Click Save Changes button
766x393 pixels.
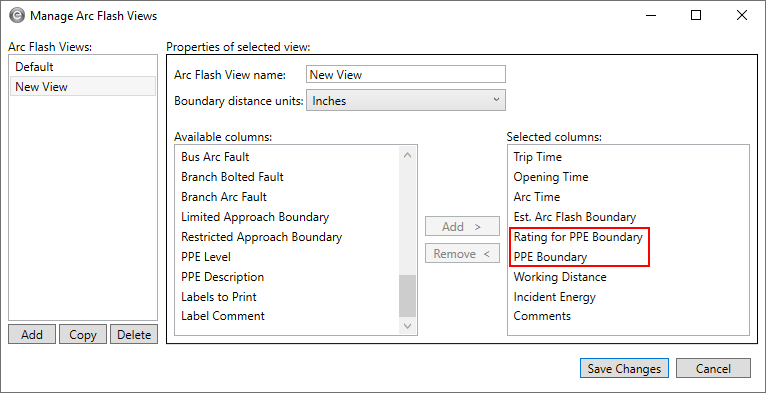pyautogui.click(x=624, y=369)
